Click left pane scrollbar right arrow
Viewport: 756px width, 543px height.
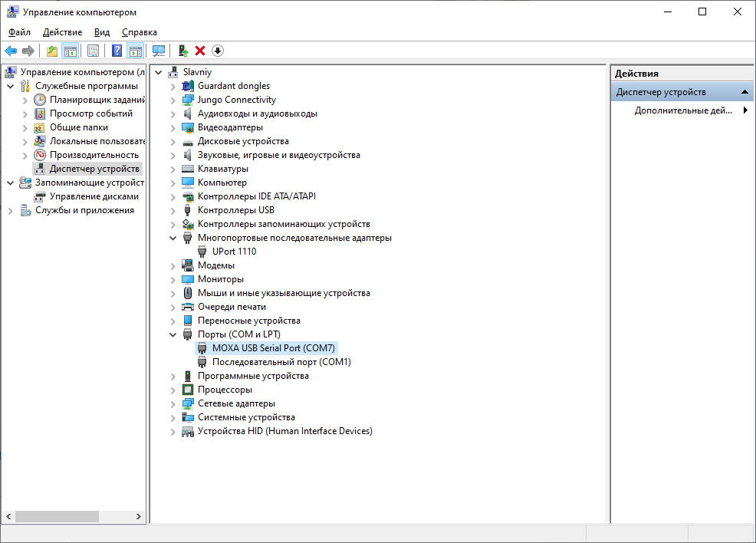(139, 516)
